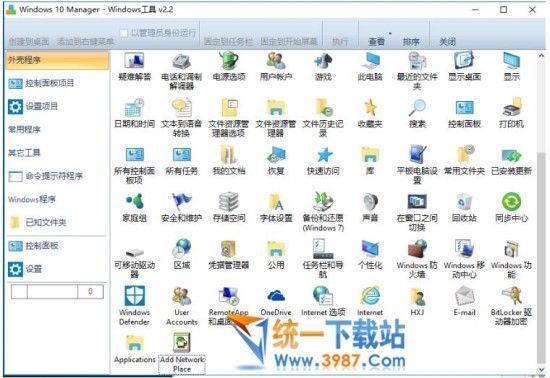The height and width of the screenshot is (378, 550).
Task: Open the Windows Defender shell item
Action: point(134,305)
